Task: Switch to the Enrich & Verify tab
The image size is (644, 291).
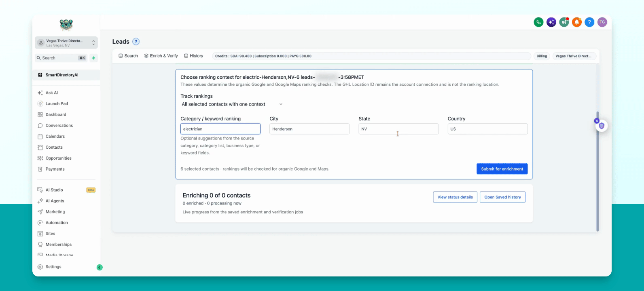Action: 161,56
